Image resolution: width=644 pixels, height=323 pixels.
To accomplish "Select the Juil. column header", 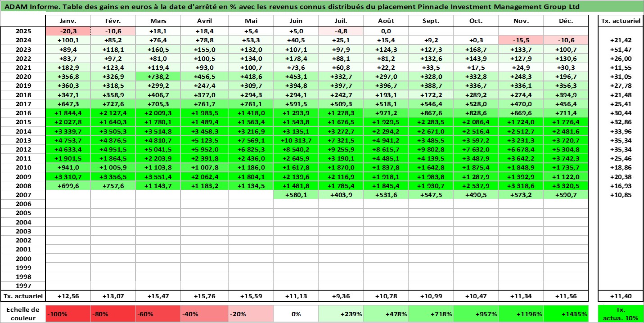I will point(341,21).
